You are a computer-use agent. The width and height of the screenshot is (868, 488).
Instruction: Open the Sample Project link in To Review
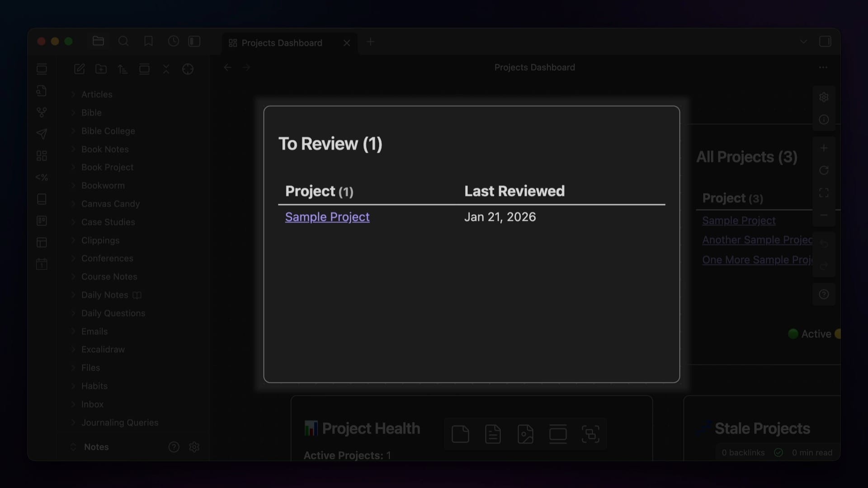327,217
